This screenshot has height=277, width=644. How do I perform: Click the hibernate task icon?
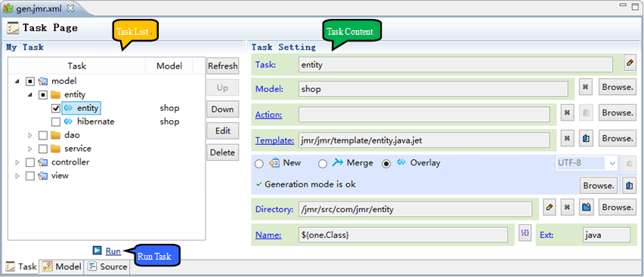68,122
